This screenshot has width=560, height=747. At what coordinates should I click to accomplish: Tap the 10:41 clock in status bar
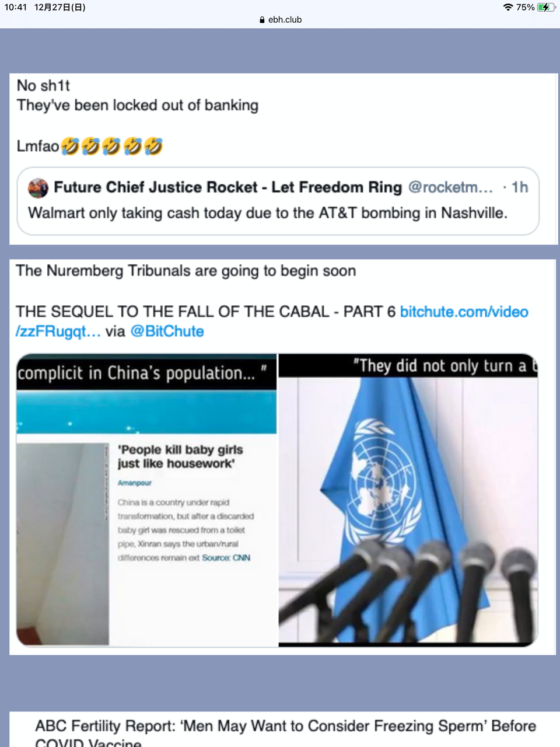pos(16,7)
